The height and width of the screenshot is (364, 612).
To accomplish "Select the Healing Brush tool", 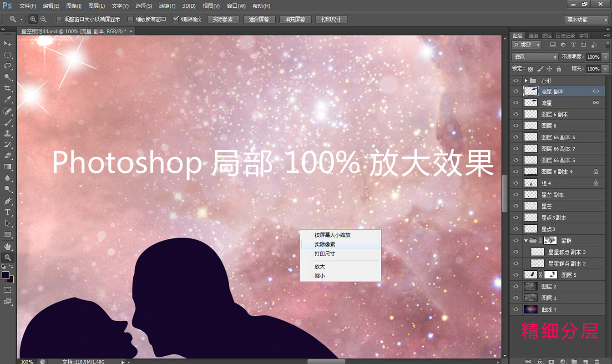I will tap(8, 111).
